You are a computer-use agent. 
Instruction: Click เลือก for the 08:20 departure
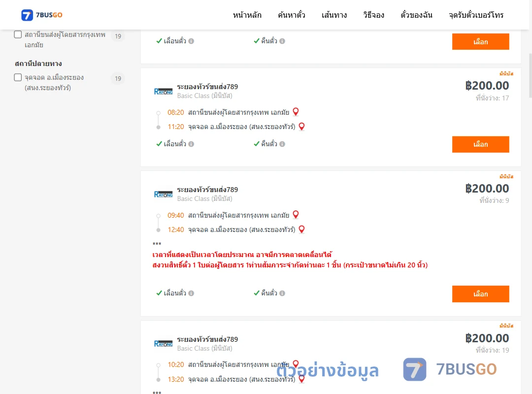point(480,144)
